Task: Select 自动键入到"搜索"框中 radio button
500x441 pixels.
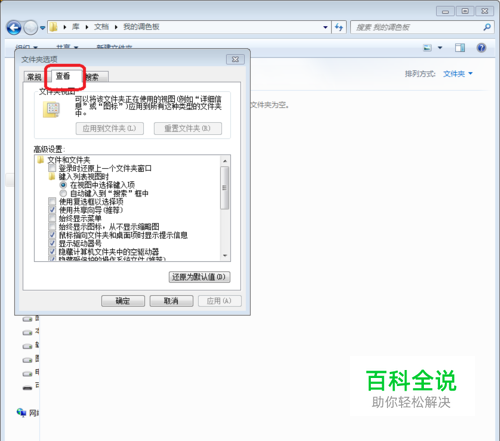Action: tap(63, 193)
